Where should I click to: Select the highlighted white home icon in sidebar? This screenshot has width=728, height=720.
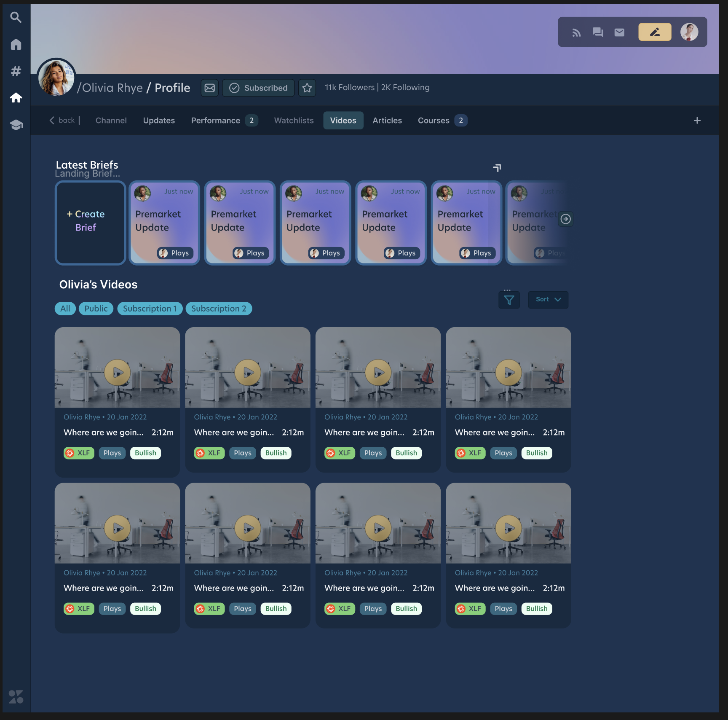click(x=16, y=98)
